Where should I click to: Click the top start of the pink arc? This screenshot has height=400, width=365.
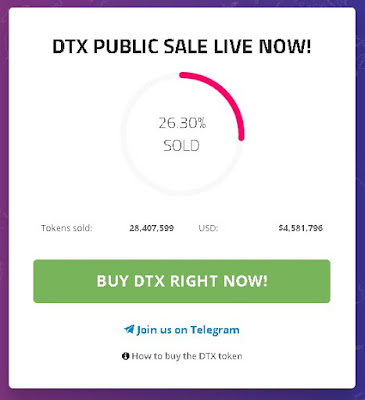(182, 75)
